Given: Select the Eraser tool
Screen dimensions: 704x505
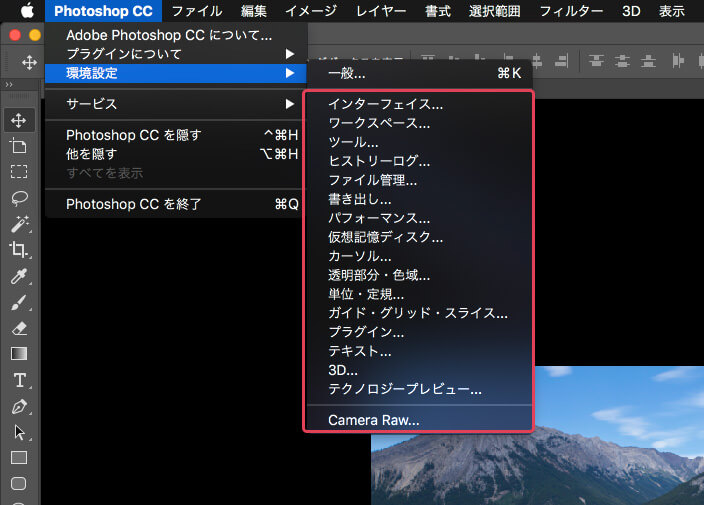Looking at the screenshot, I should tap(18, 328).
